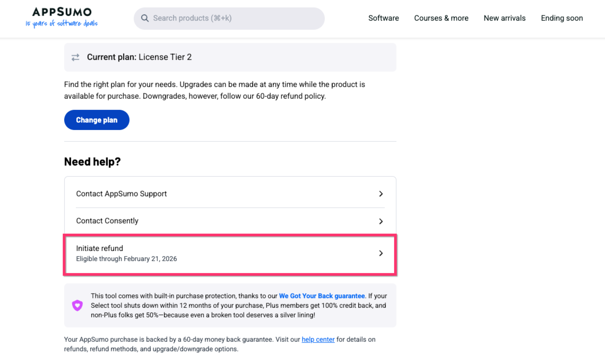The width and height of the screenshot is (605, 364).
Task: Open the Courses & more menu
Action: click(441, 18)
